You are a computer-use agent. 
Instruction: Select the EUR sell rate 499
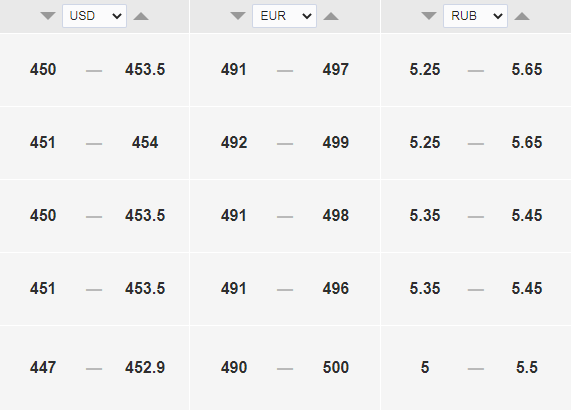tap(336, 142)
